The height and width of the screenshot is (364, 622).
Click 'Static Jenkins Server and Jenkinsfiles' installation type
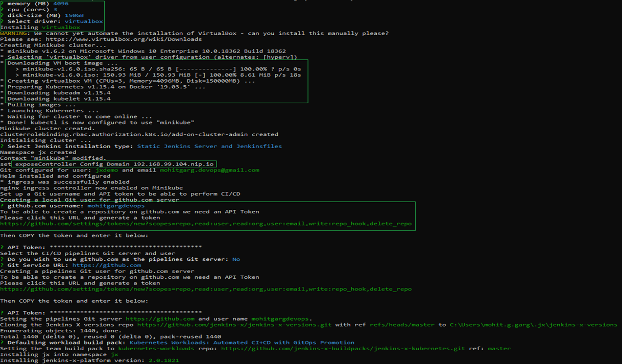tap(209, 147)
